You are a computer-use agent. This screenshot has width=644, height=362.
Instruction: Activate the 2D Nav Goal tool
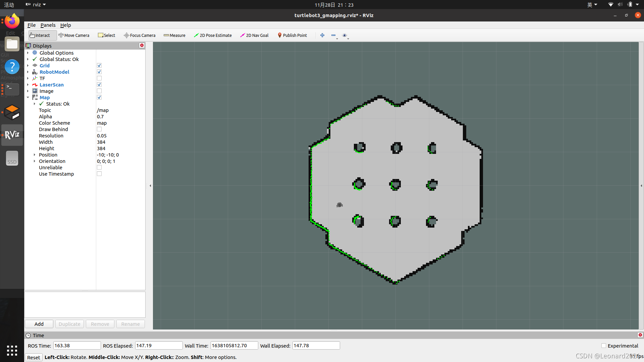click(x=254, y=35)
